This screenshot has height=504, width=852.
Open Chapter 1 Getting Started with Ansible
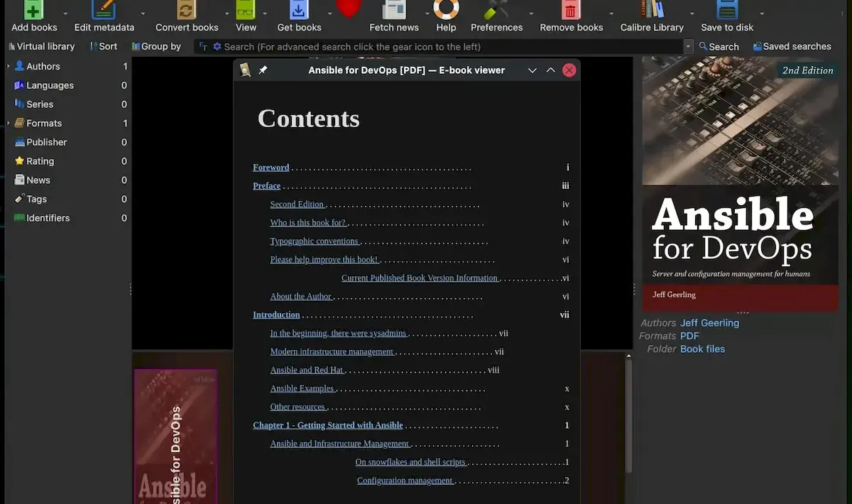328,425
